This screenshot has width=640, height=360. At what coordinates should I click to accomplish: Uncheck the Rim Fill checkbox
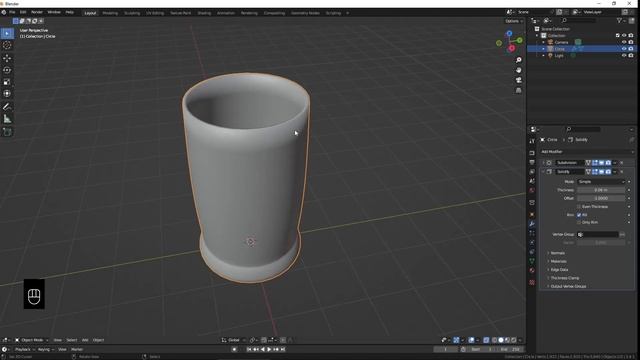click(579, 215)
